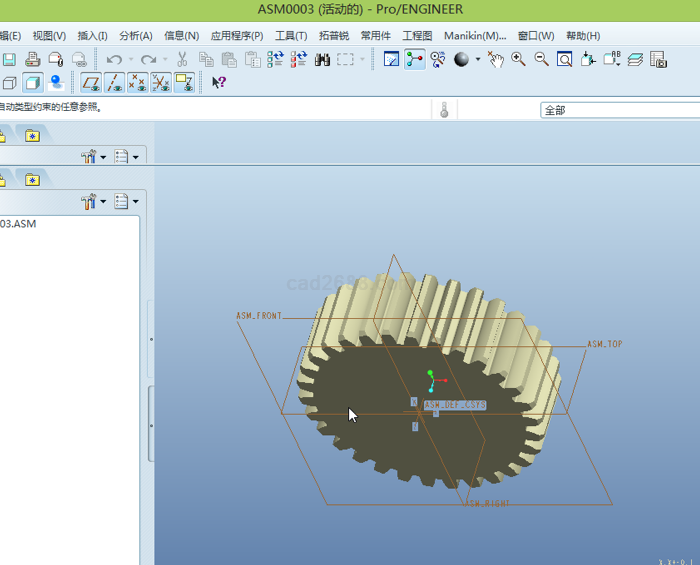The width and height of the screenshot is (700, 565).
Task: Click the context help arrow icon
Action: tap(219, 83)
